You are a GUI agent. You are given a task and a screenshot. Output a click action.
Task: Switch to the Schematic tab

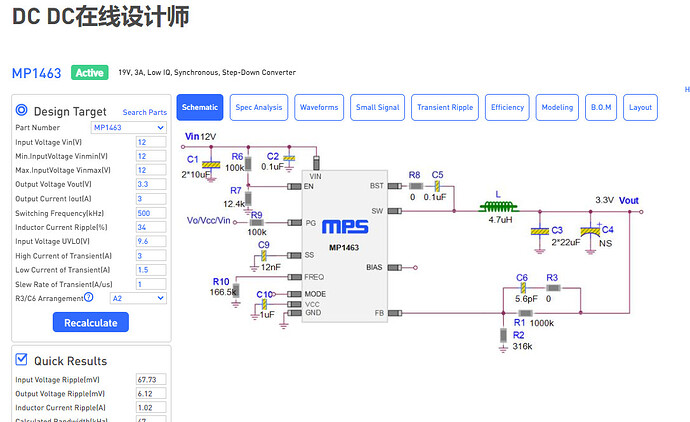tap(200, 107)
